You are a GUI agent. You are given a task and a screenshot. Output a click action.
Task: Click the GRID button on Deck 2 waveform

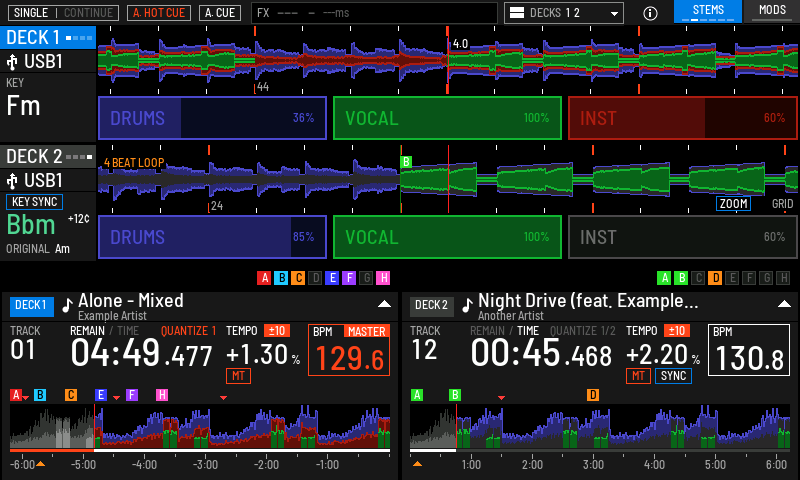(x=782, y=204)
